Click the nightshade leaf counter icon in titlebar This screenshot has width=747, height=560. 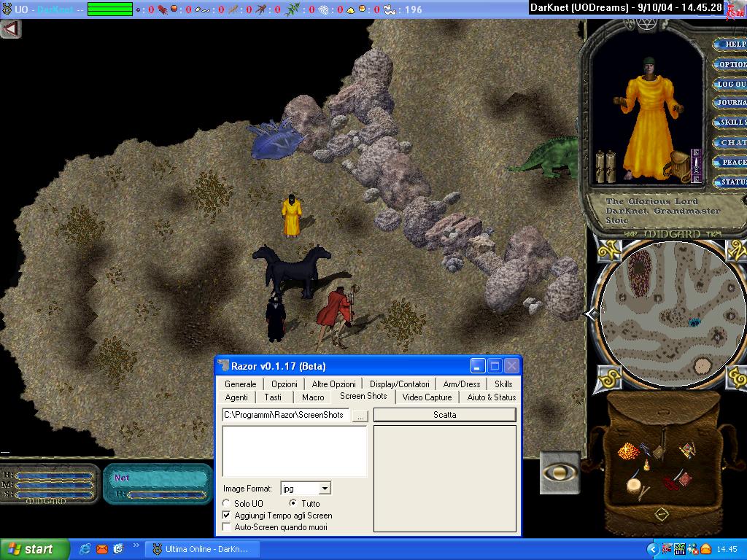292,9
